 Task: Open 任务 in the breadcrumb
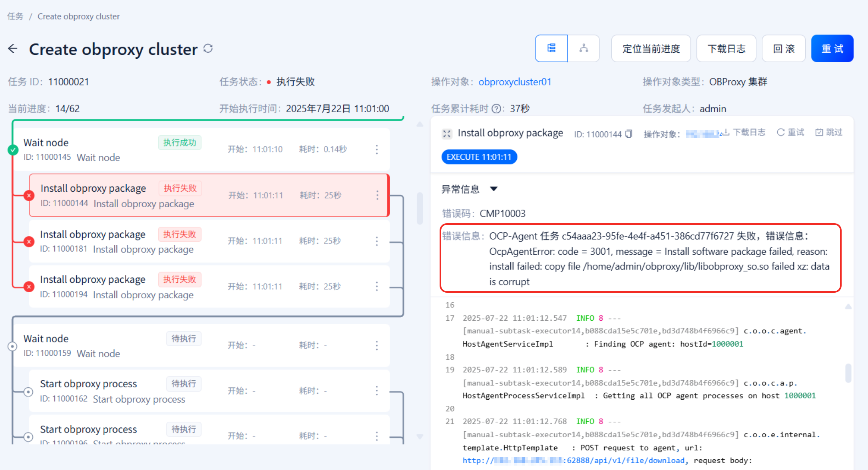[15, 16]
